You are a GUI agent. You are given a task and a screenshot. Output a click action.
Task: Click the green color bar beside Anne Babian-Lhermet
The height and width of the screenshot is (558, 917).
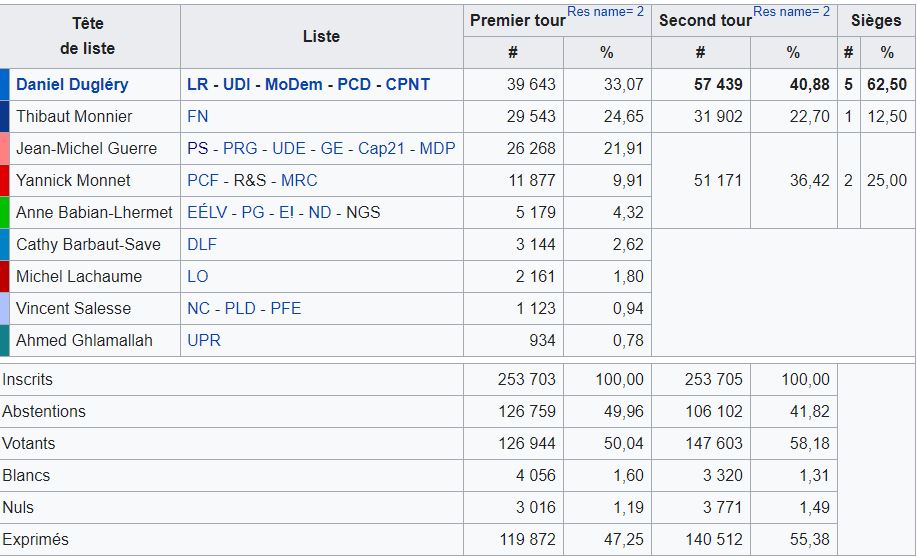(5, 213)
